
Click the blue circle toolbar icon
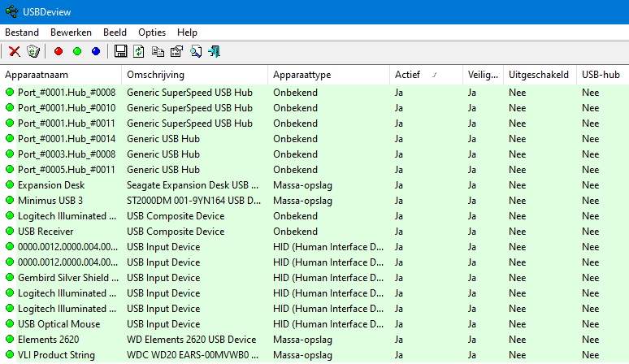click(x=96, y=52)
